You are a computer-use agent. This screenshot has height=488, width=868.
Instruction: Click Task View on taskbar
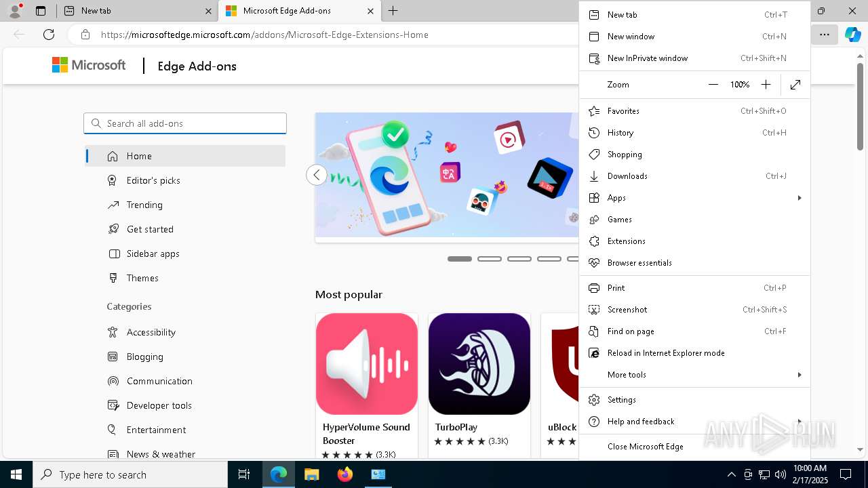coord(245,474)
